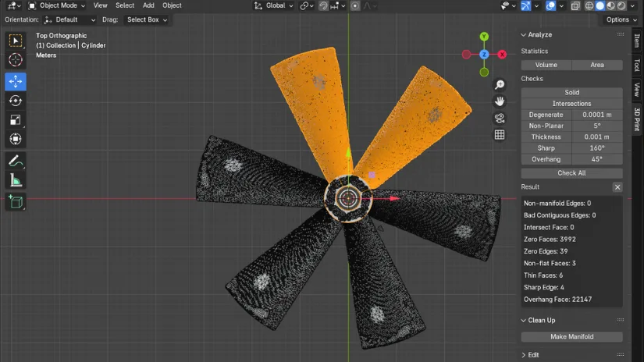Image resolution: width=644 pixels, height=362 pixels.
Task: Run the Solid check
Action: (571, 92)
